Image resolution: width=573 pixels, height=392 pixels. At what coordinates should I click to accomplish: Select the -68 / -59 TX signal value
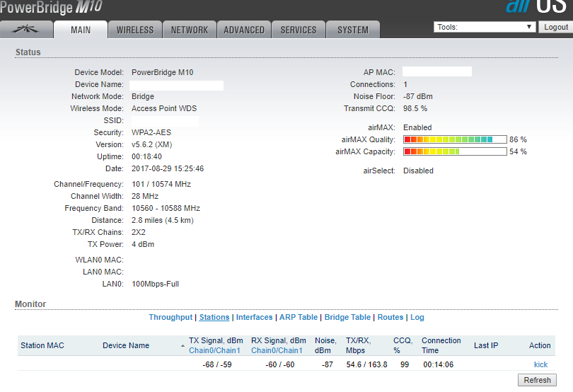[x=217, y=364]
